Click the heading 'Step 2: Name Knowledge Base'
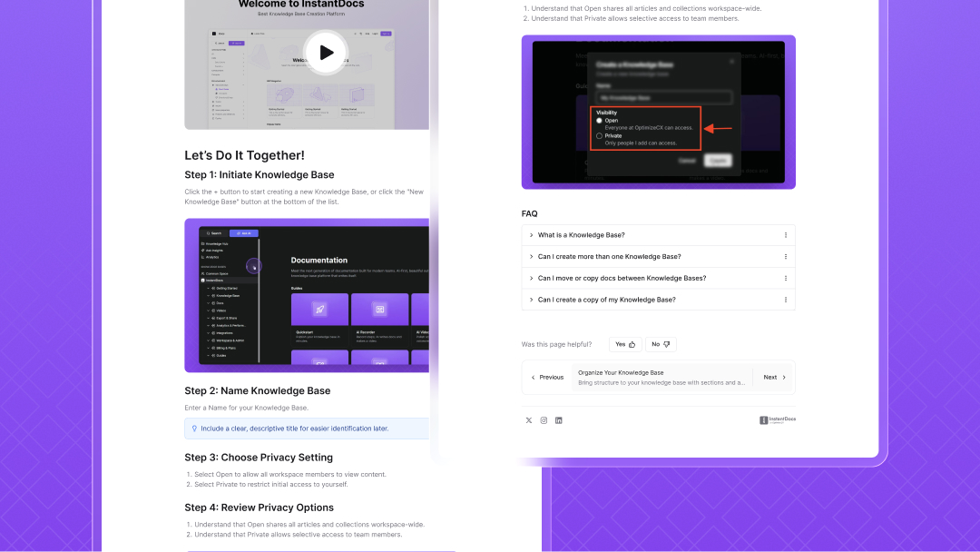 click(258, 390)
